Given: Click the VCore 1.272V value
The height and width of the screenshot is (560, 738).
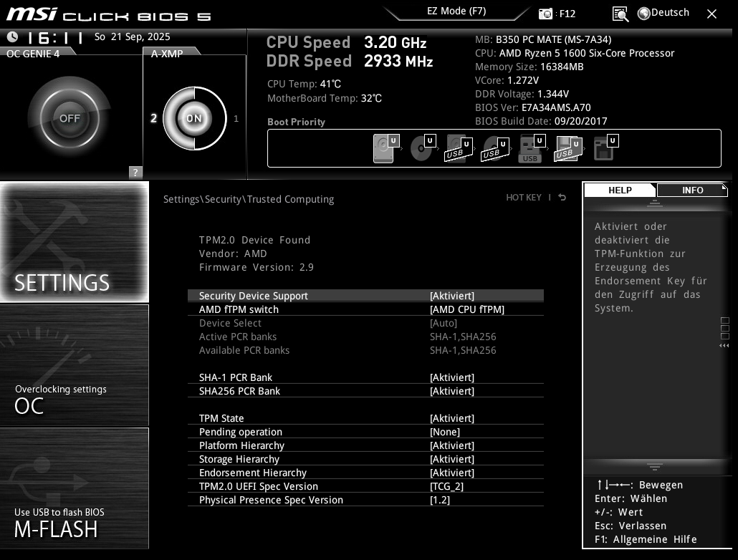Looking at the screenshot, I should click(x=523, y=80).
